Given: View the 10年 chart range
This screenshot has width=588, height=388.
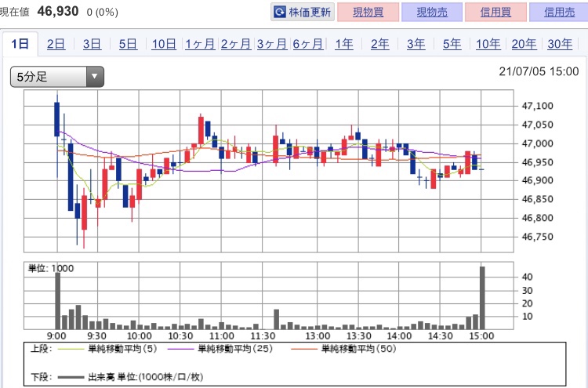Looking at the screenshot, I should [488, 44].
